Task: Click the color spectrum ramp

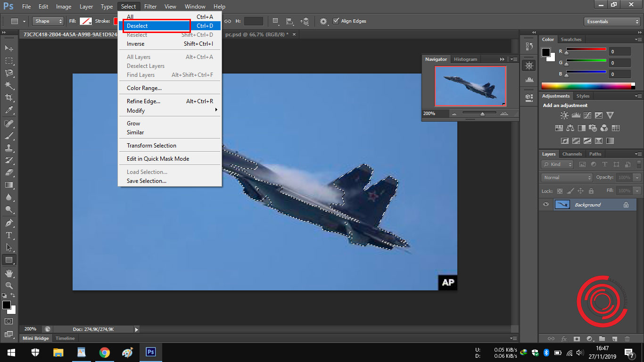Action: (588, 86)
